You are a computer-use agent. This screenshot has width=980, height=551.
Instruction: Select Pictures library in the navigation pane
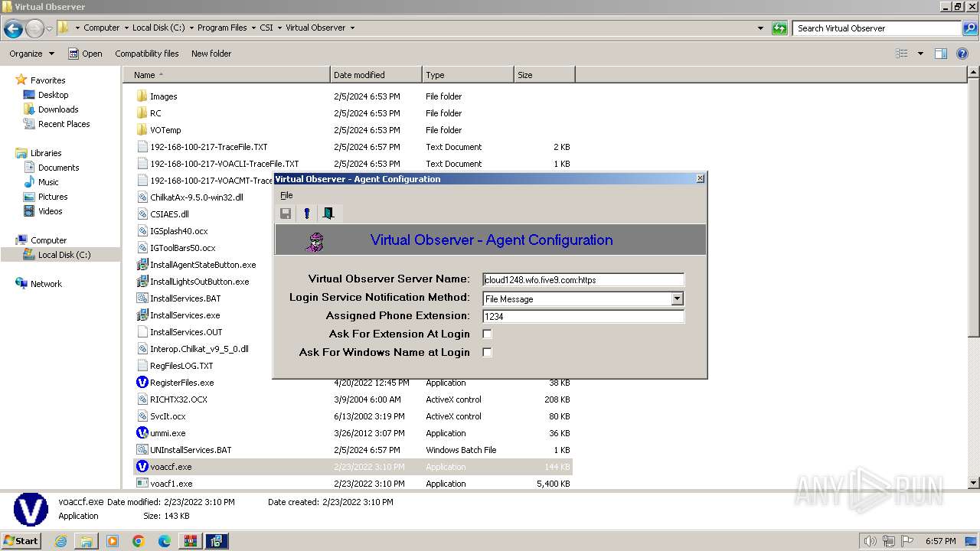pyautogui.click(x=53, y=197)
